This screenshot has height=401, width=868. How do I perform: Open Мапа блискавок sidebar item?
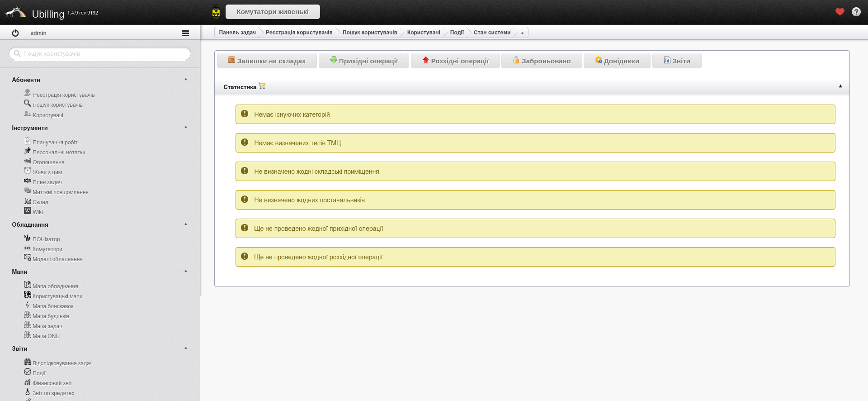pos(52,306)
